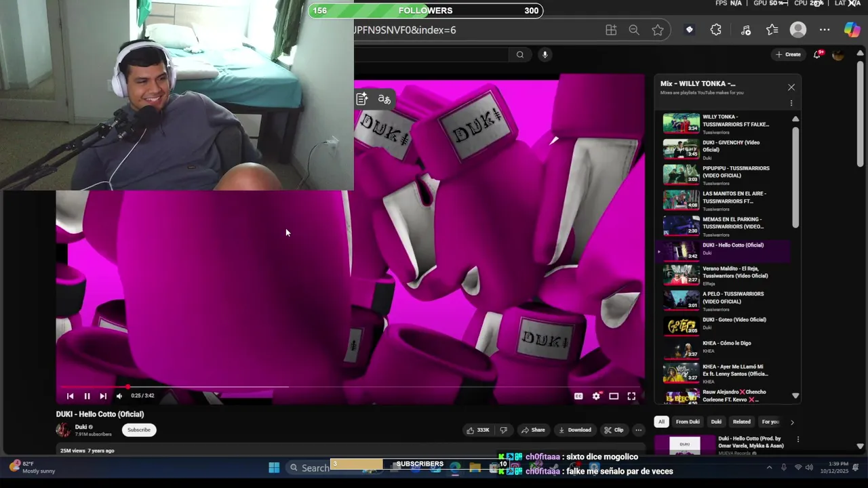Viewport: 868px width, 488px height.
Task: Open weather widget showing 82°F
Action: coord(33,467)
